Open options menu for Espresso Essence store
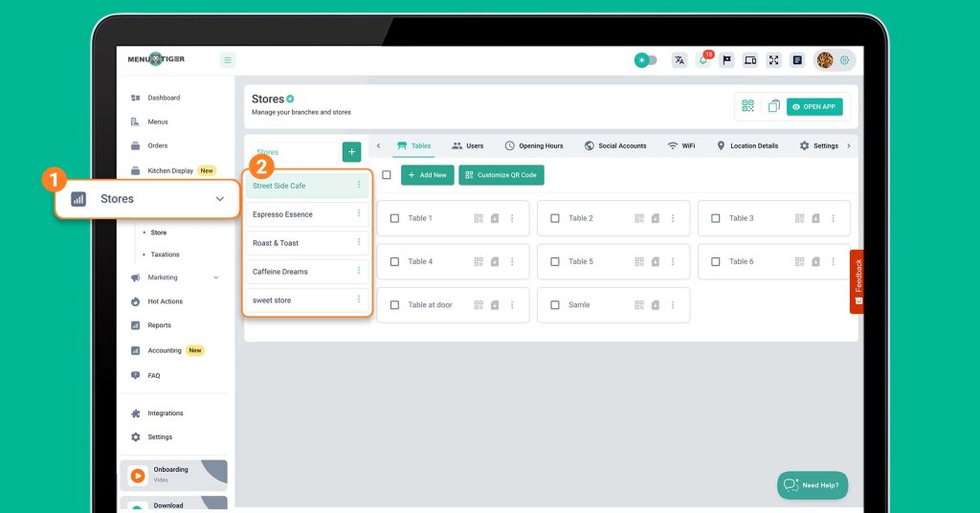The width and height of the screenshot is (980, 513). 359,214
